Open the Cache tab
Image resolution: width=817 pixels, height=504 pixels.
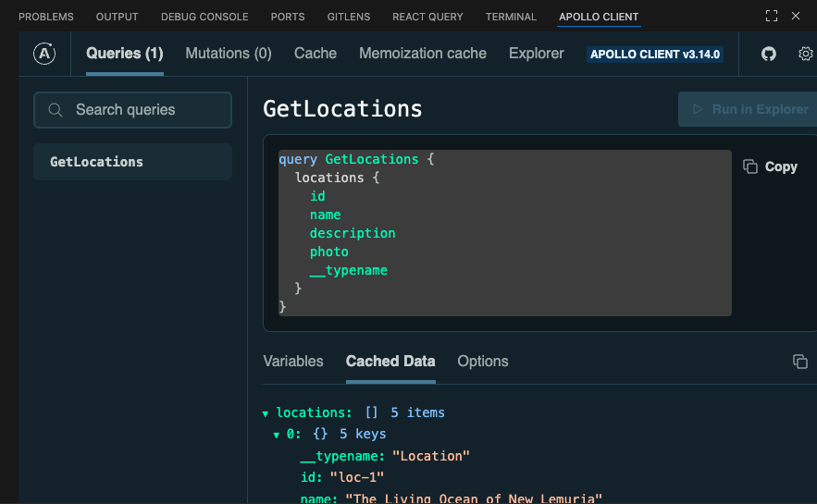pos(316,54)
